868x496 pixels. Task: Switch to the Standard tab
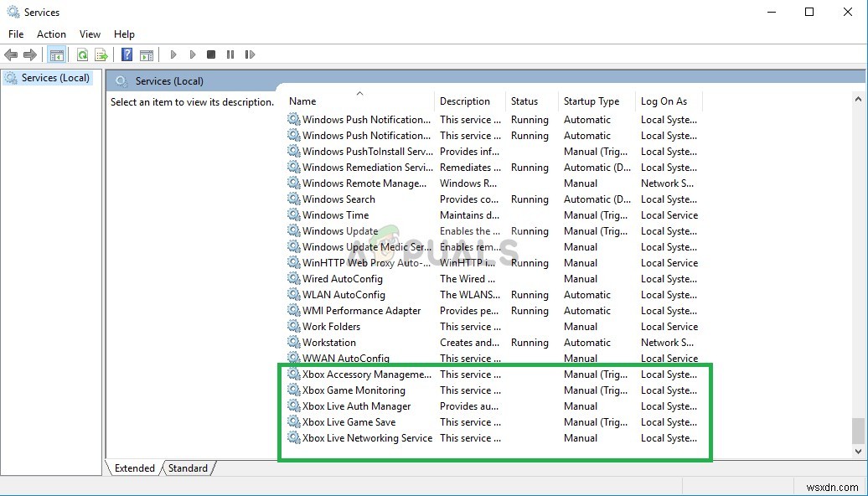tap(188, 468)
